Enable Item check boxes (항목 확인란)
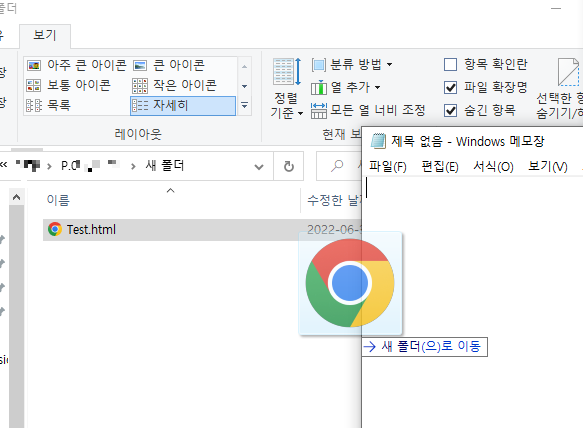This screenshot has height=428, width=583. [450, 64]
